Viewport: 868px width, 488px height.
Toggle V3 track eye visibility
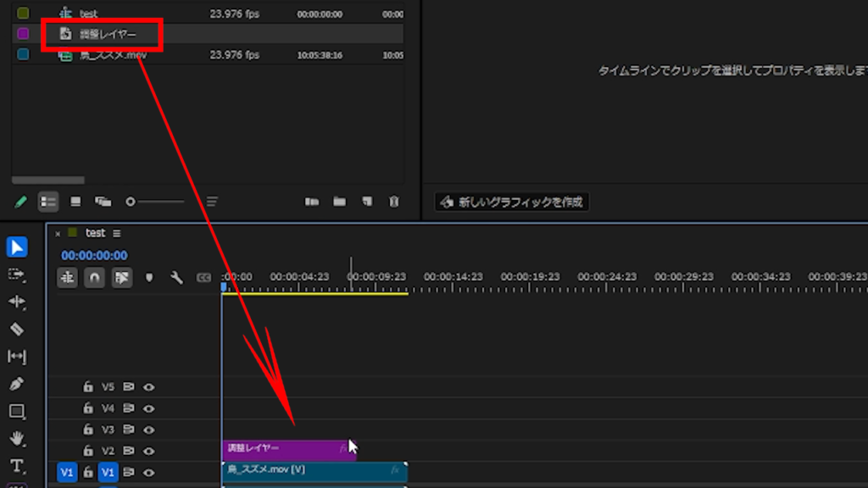tap(148, 430)
